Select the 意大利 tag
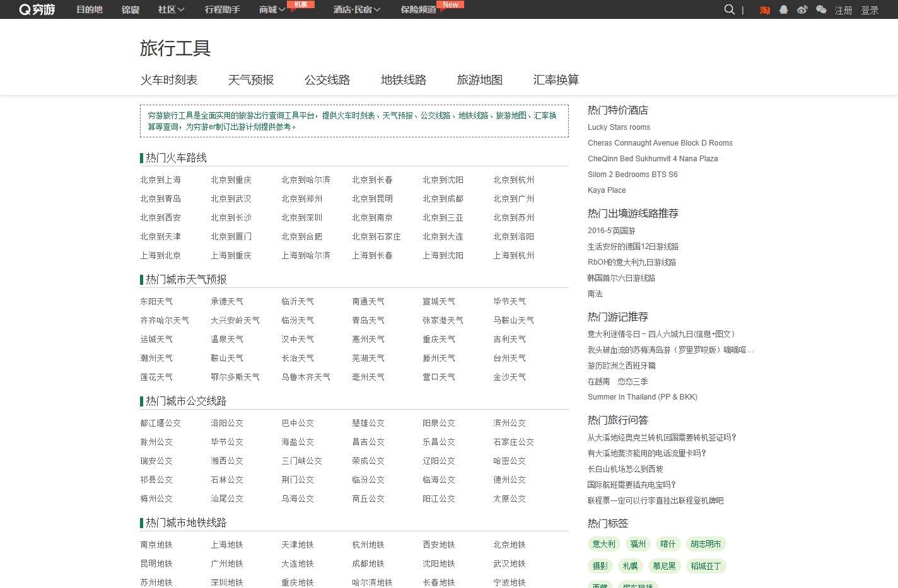 pos(604,544)
